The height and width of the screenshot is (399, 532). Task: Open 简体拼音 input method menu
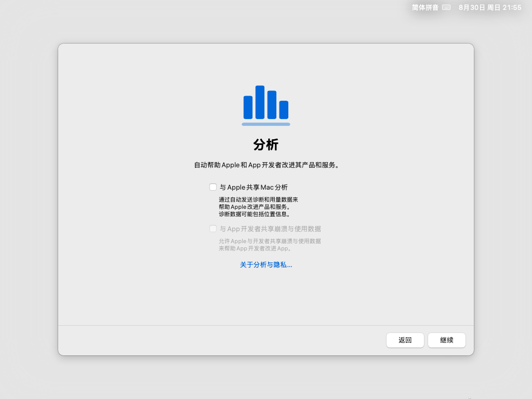point(425,7)
